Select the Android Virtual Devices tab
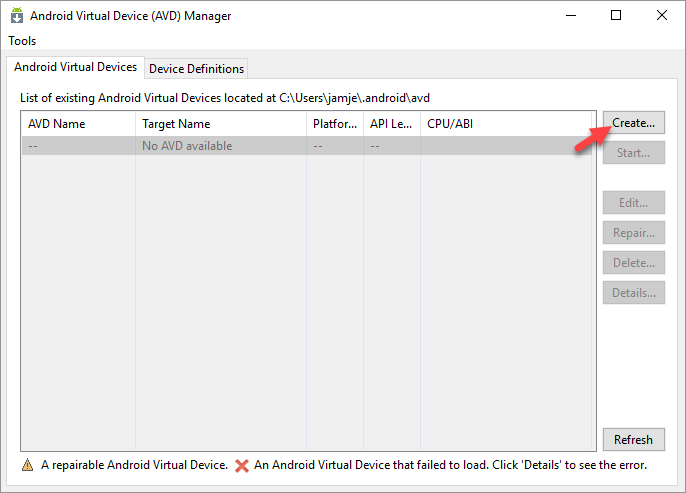This screenshot has height=493, width=686. tap(75, 67)
